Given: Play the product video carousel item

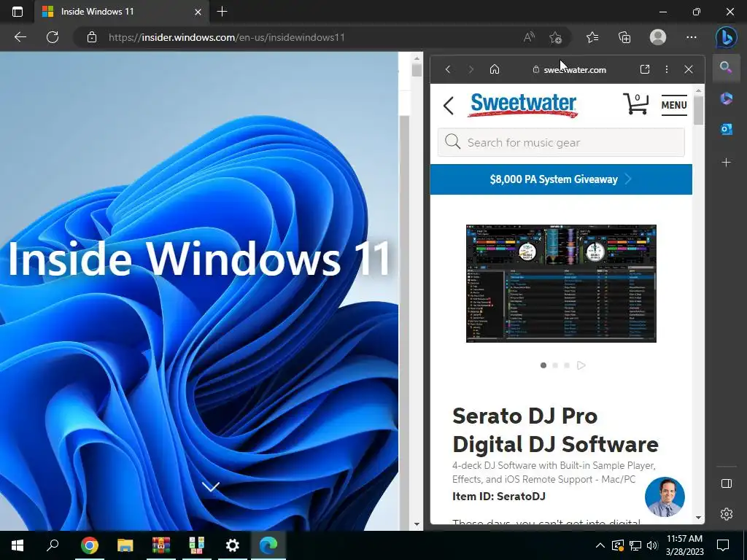Looking at the screenshot, I should click(x=581, y=365).
